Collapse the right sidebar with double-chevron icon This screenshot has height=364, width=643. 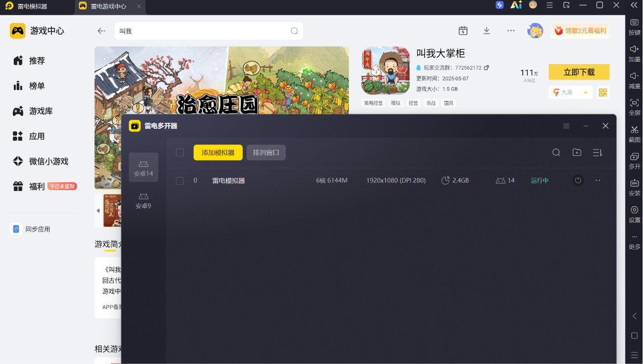(634, 5)
